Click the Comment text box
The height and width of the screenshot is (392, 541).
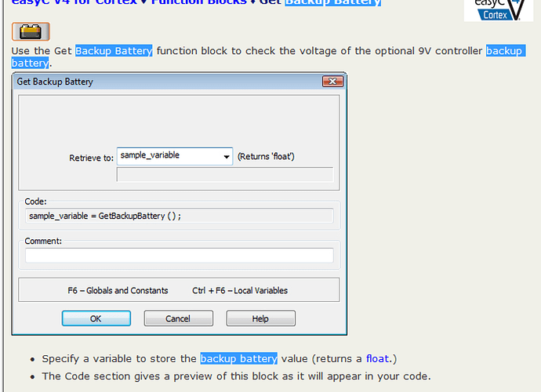tap(179, 256)
